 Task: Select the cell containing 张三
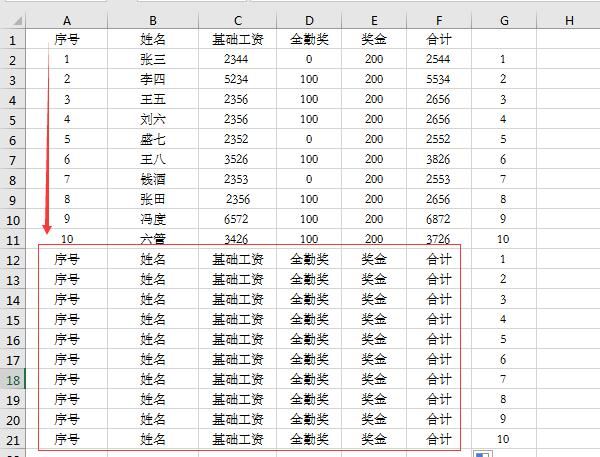tap(153, 59)
